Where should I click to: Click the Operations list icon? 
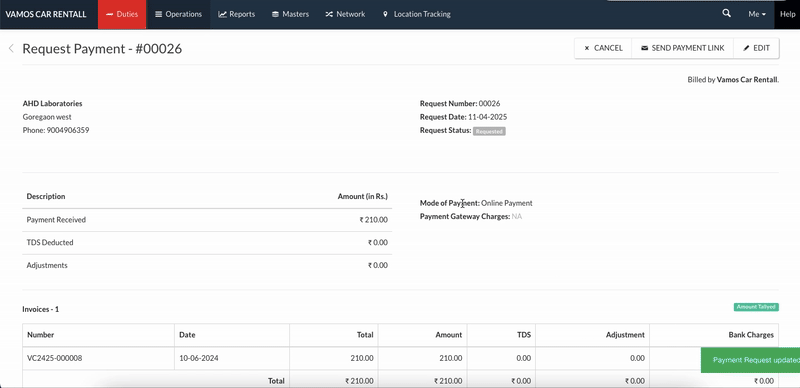pyautogui.click(x=159, y=14)
